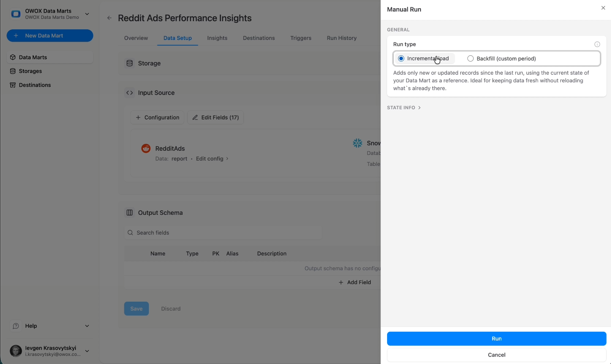Open the Triggers tab
Screen dimensions: 611x364
301,38
